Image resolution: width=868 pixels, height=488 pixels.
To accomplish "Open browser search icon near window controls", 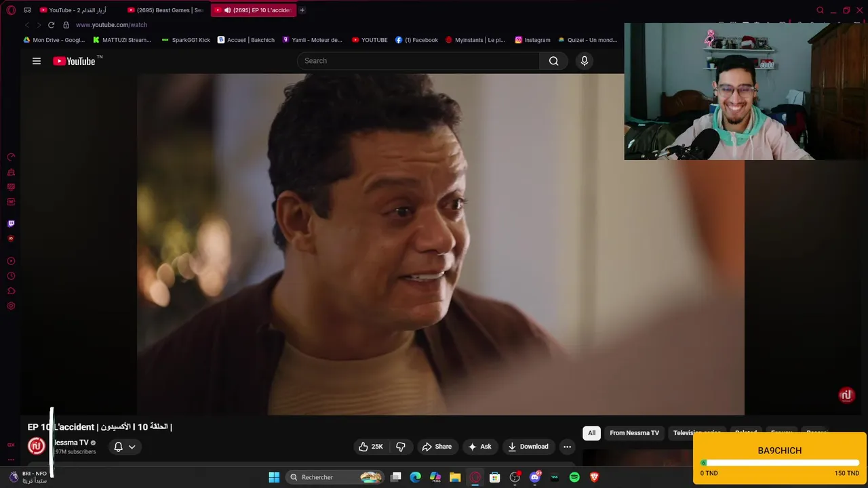I will (x=820, y=10).
